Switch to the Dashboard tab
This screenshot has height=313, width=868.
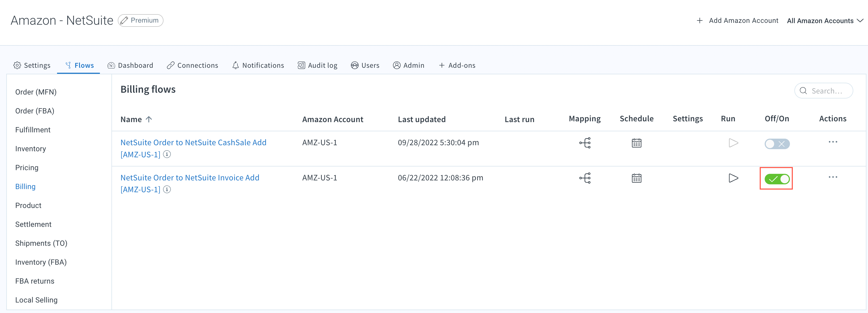[x=130, y=65]
